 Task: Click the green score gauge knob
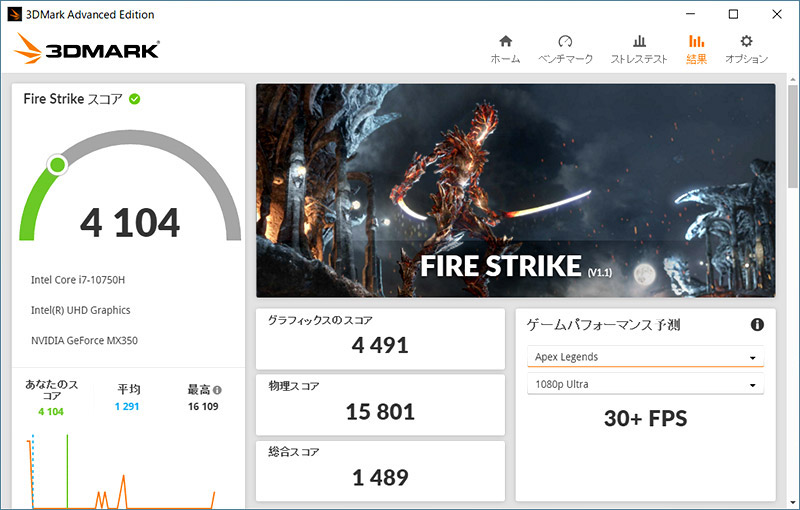pos(58,165)
